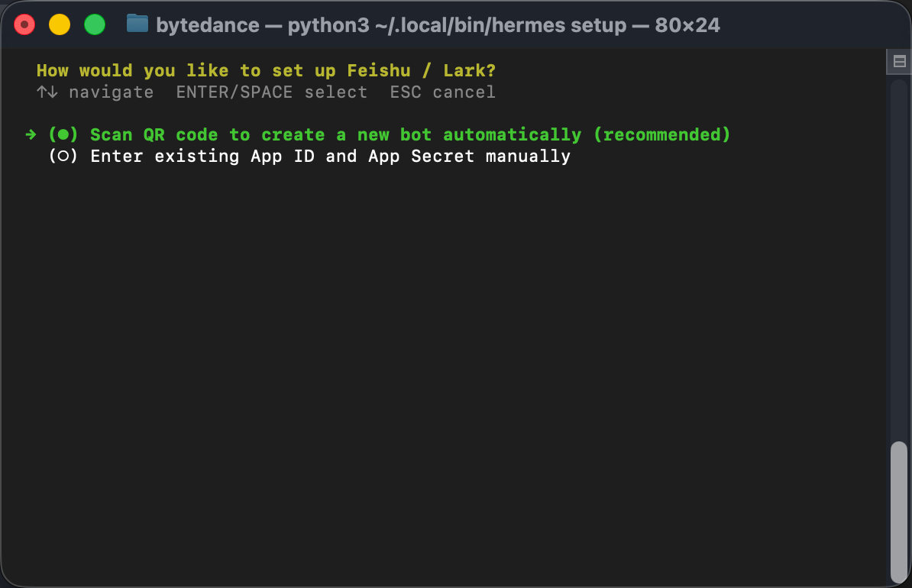Click the scrollbar thumb at the bottom right
The image size is (912, 588).
tap(899, 512)
